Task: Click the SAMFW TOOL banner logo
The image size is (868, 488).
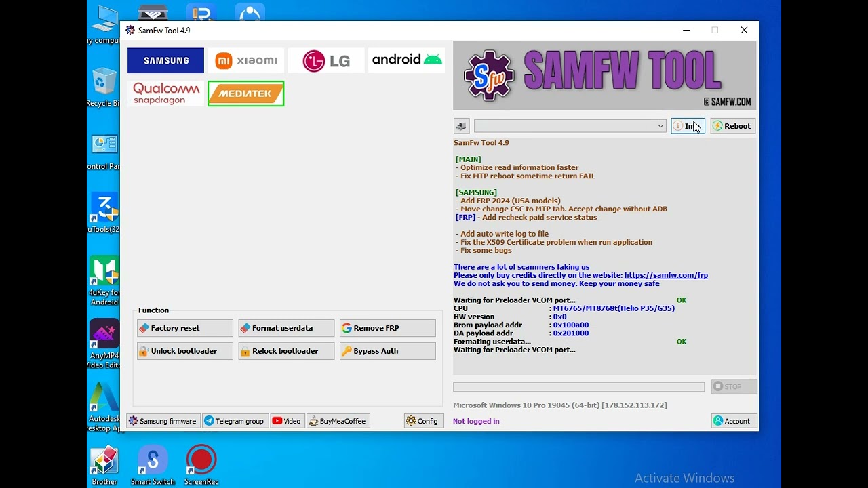Action: (605, 76)
